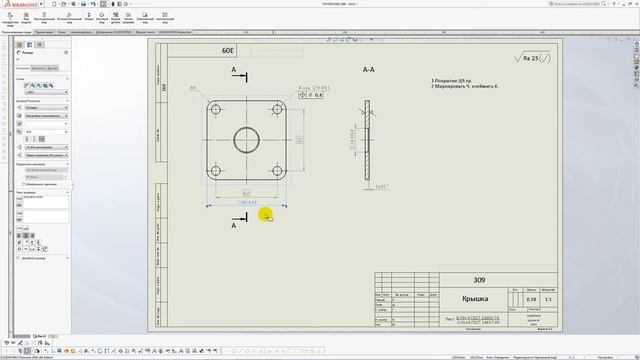Viewport: 640px width, 360px height.
Task: Click the 3 standard views button
Action: coord(10,18)
